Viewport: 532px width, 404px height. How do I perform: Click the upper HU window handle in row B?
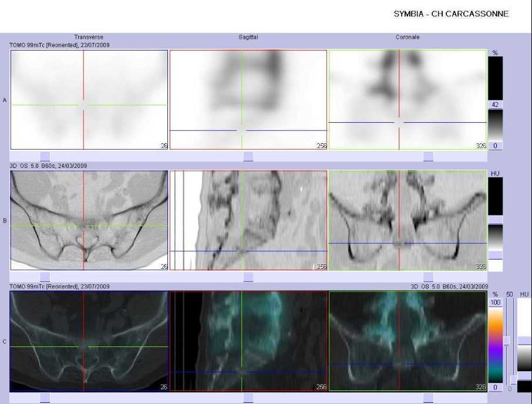coord(496,220)
